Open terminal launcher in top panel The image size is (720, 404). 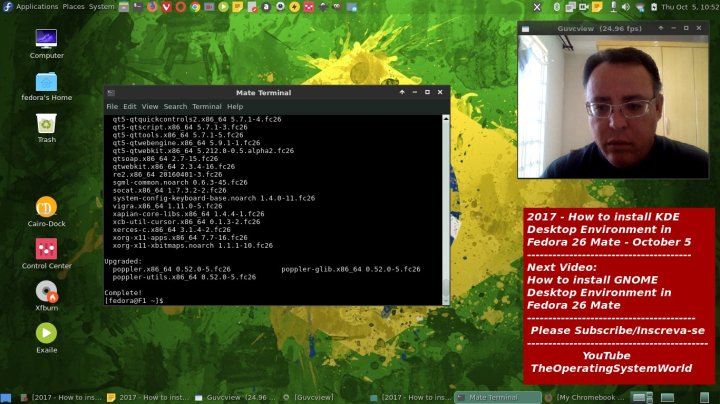138,6
